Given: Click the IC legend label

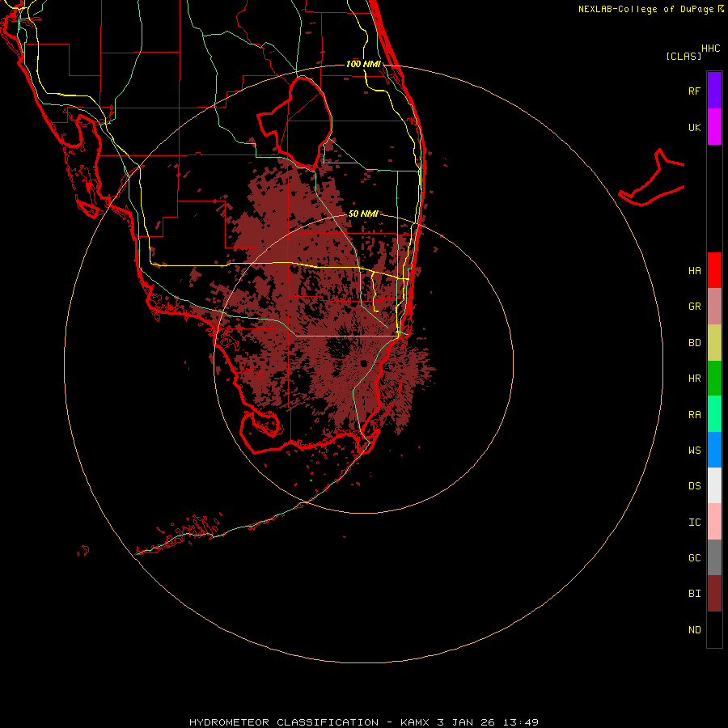Looking at the screenshot, I should 694,523.
